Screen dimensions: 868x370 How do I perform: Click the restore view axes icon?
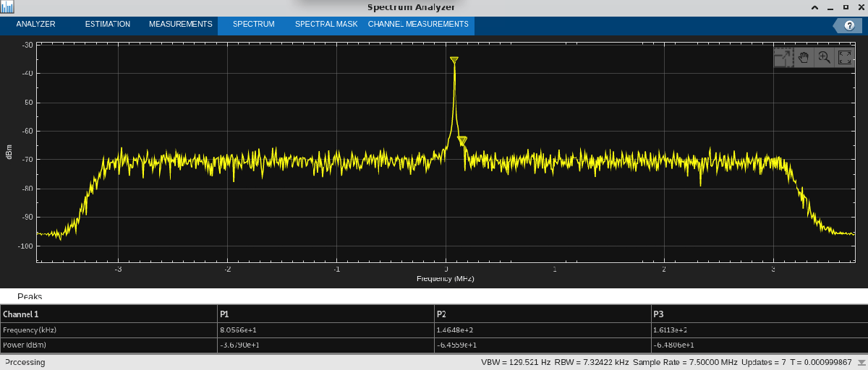(845, 57)
